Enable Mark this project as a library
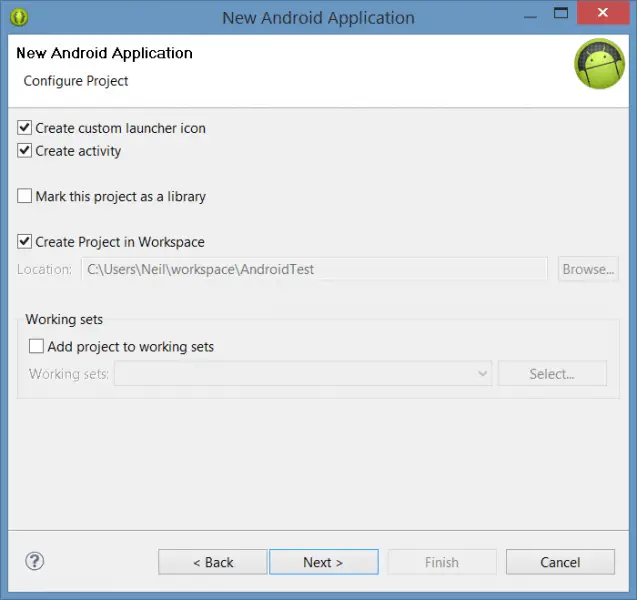Image resolution: width=637 pixels, height=600 pixels. pyautogui.click(x=25, y=197)
